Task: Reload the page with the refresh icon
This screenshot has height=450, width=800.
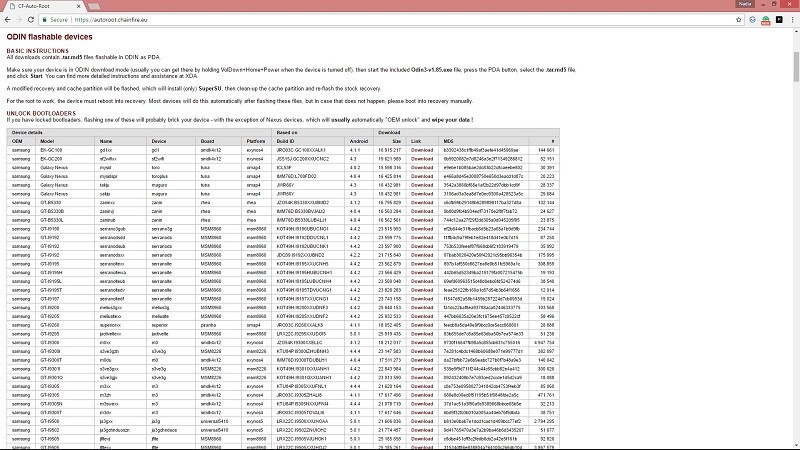Action: [x=31, y=20]
